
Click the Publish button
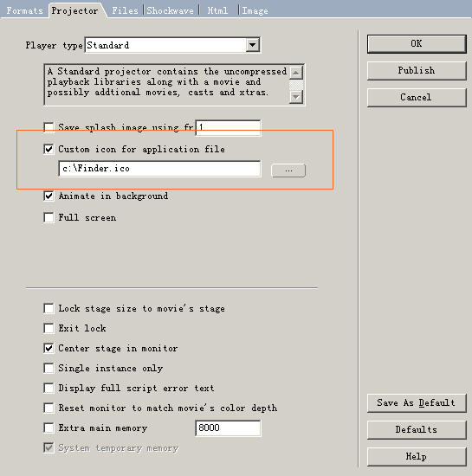(417, 71)
